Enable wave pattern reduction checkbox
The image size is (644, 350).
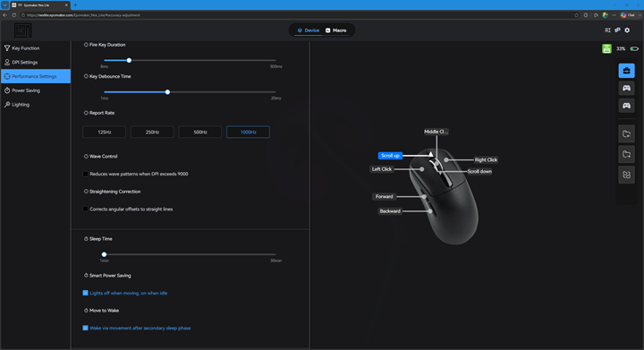pyautogui.click(x=86, y=174)
